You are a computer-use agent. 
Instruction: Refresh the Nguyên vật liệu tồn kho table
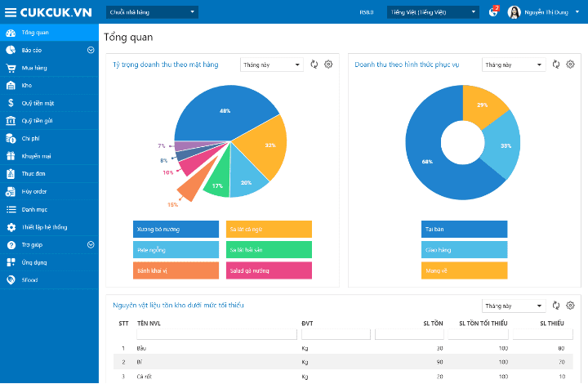click(x=556, y=306)
